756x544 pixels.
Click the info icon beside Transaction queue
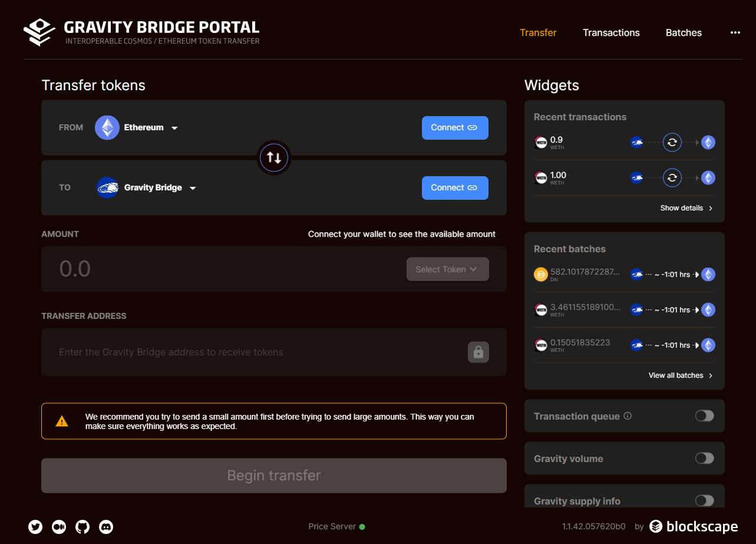[628, 416]
